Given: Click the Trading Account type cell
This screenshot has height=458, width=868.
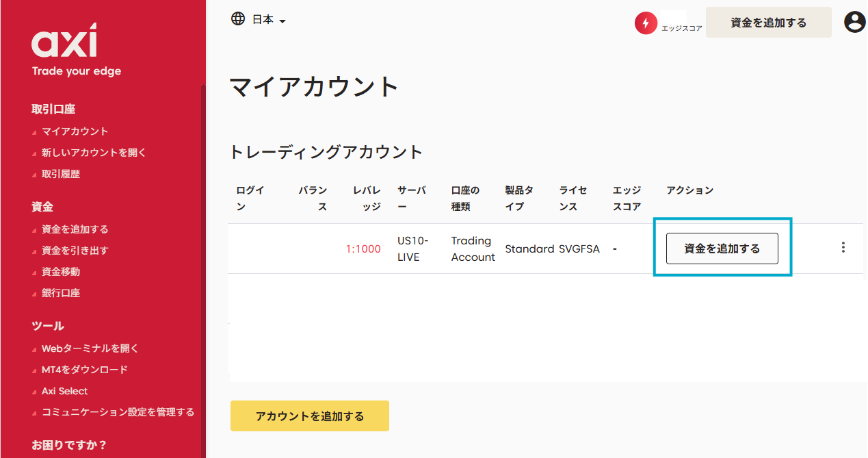Looking at the screenshot, I should 473,249.
